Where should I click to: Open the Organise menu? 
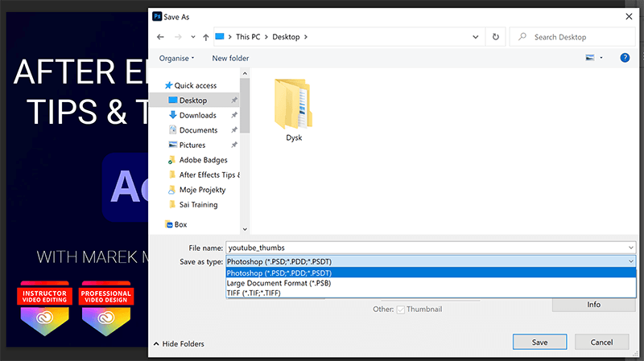176,58
